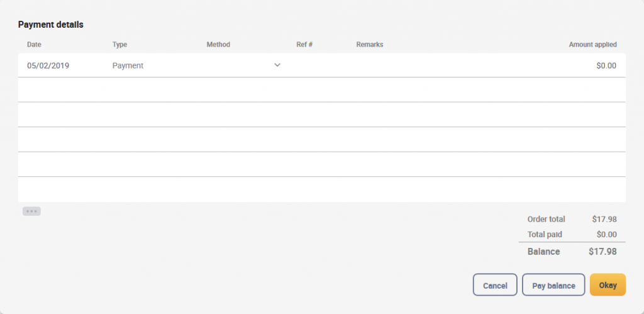Click the Ref # field in first row
The height and width of the screenshot is (314, 644).
[x=321, y=65]
